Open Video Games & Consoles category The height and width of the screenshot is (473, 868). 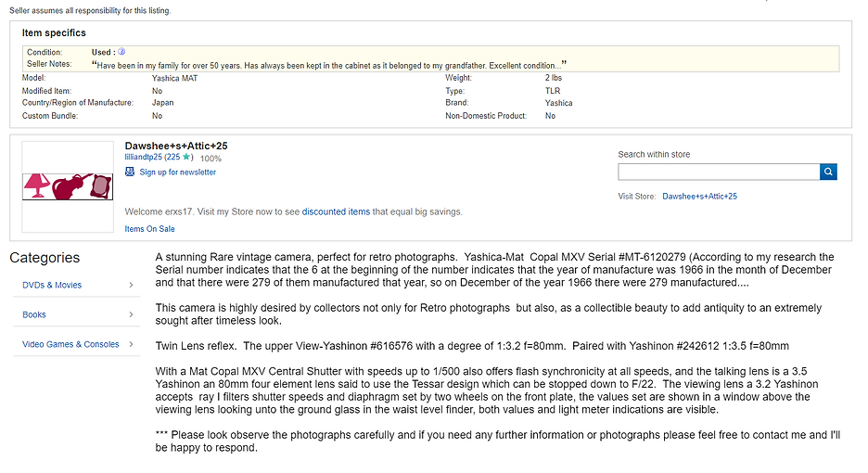70,344
